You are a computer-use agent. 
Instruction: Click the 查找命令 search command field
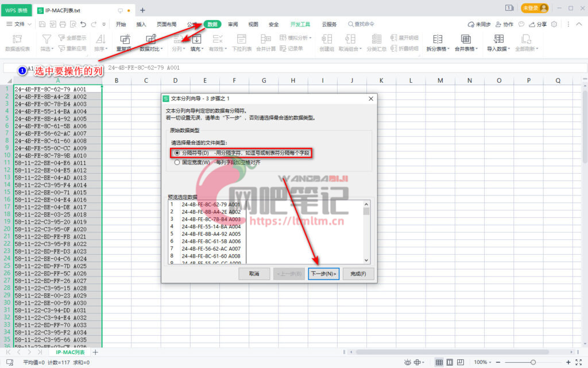(361, 24)
